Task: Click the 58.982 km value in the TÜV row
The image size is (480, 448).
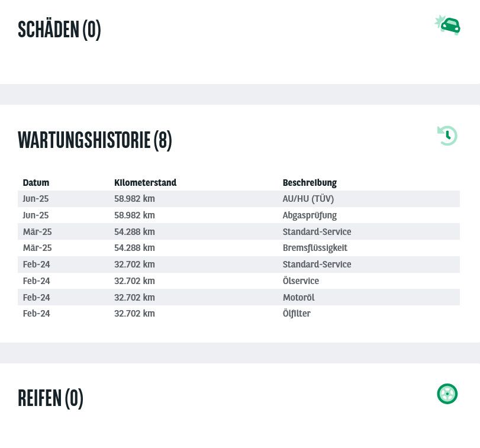Action: (x=134, y=199)
